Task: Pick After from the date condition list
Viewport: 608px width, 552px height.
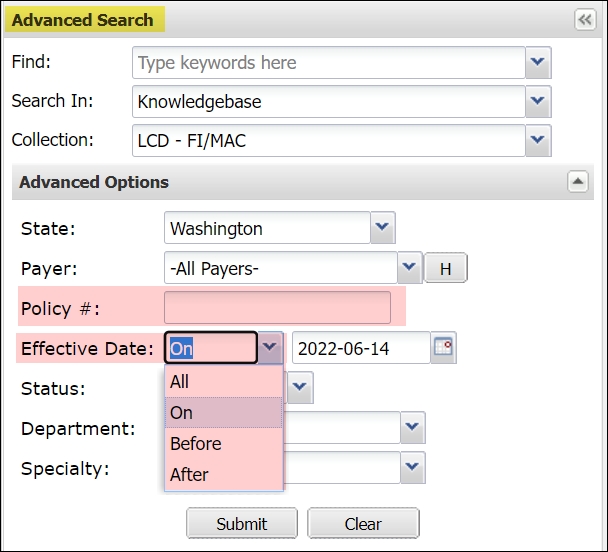Action: tap(223, 474)
